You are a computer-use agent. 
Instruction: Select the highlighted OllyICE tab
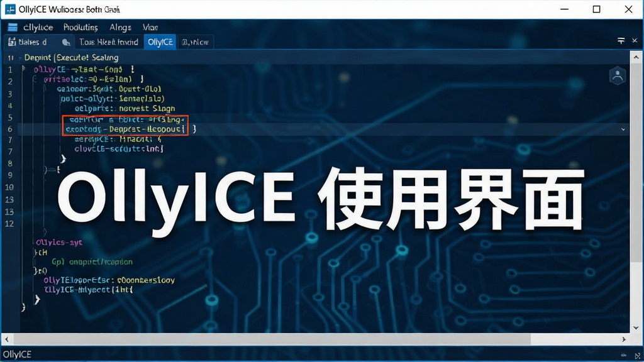coord(160,42)
